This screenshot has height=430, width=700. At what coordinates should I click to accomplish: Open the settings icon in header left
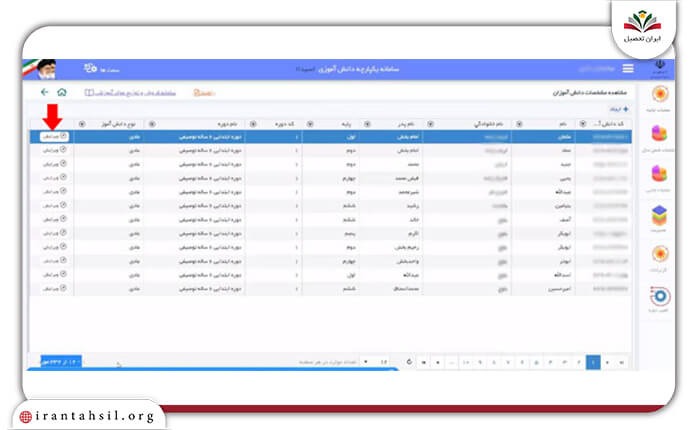(91, 68)
